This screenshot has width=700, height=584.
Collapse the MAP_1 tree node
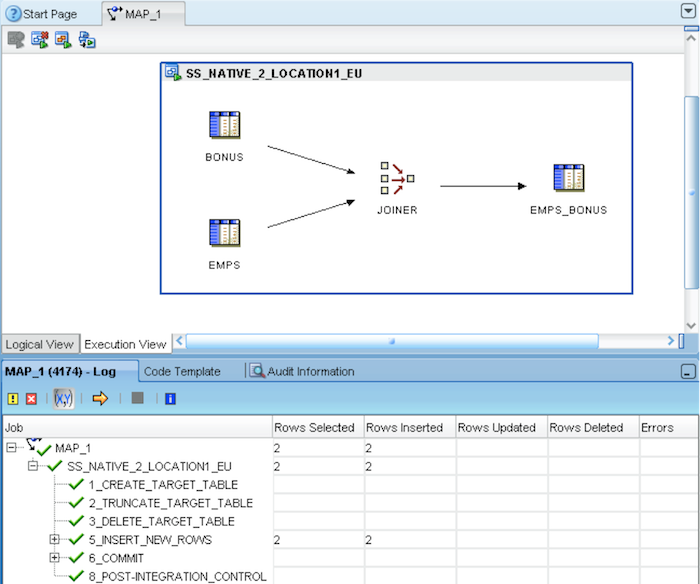(11, 447)
